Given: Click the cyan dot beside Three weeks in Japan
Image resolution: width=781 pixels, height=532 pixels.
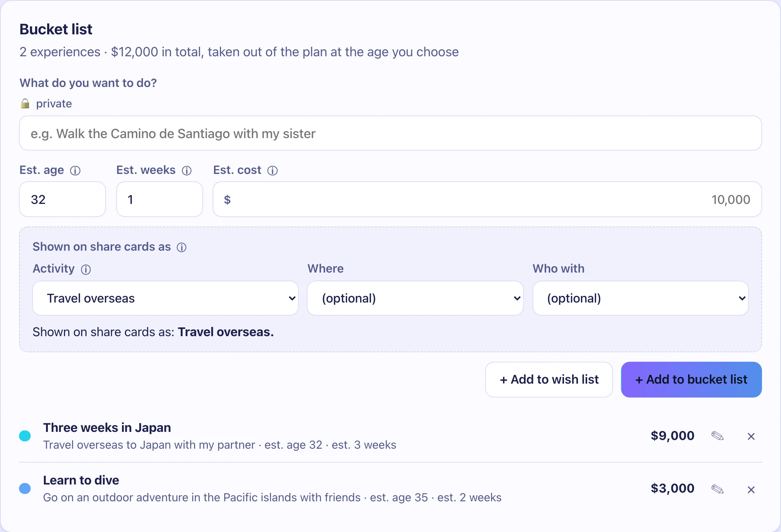Looking at the screenshot, I should point(25,436).
